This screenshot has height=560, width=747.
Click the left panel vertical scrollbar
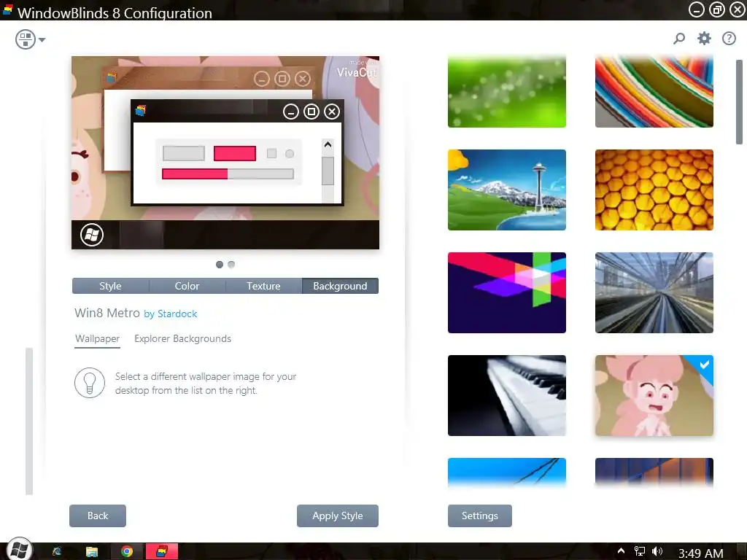29,421
